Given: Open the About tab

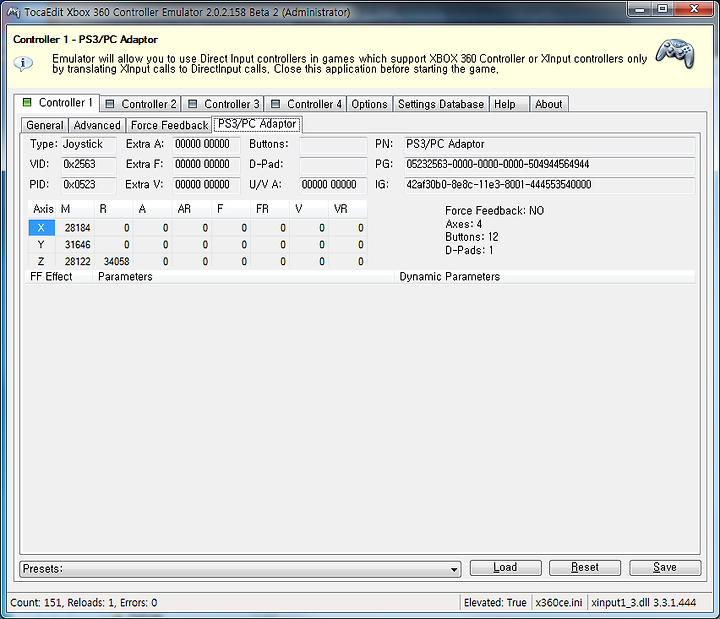Looking at the screenshot, I should [x=549, y=104].
